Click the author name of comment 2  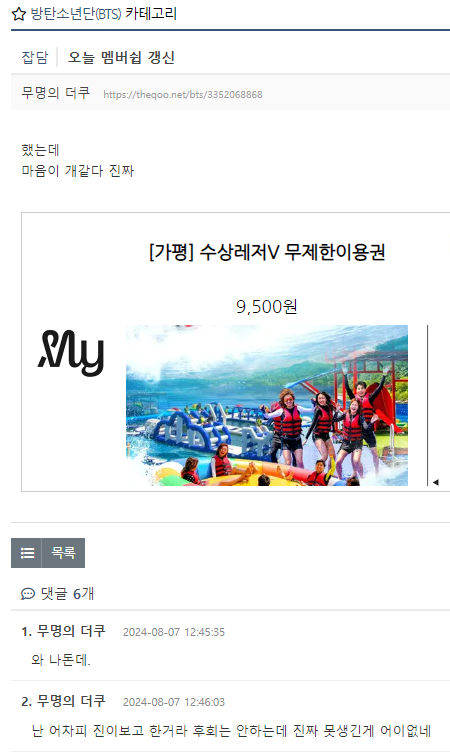pyautogui.click(x=71, y=701)
